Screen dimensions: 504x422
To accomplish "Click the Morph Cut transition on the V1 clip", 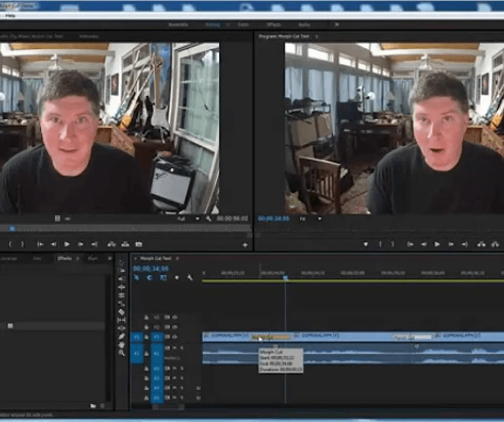I will (x=271, y=337).
